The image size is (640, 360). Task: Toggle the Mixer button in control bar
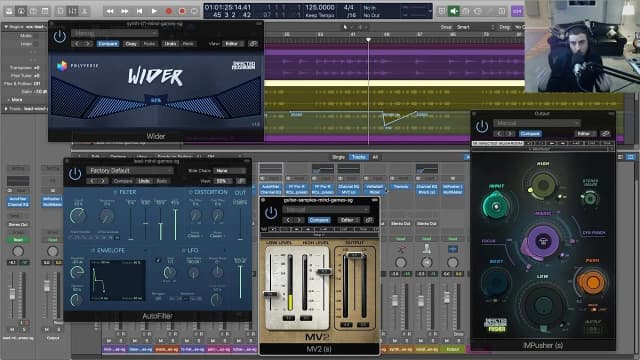[x=72, y=11]
